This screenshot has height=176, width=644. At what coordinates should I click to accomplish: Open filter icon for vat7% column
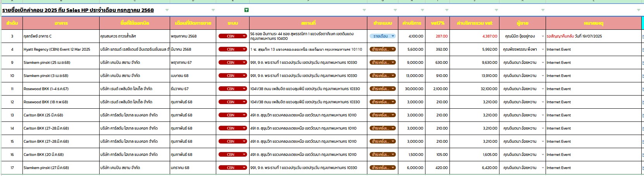pos(447,10)
